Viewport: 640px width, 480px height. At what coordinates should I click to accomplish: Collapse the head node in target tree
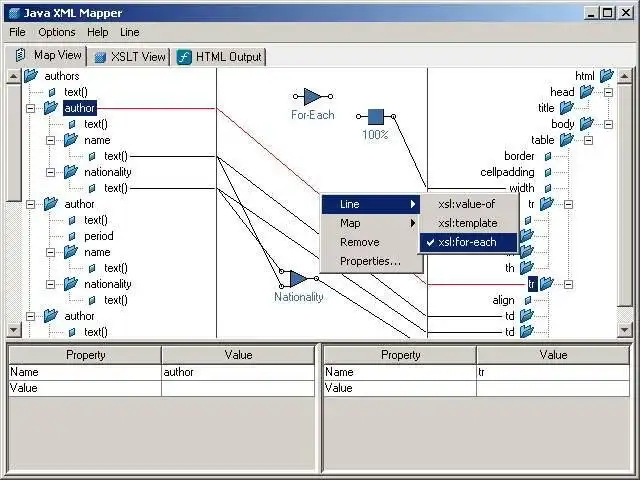(608, 92)
